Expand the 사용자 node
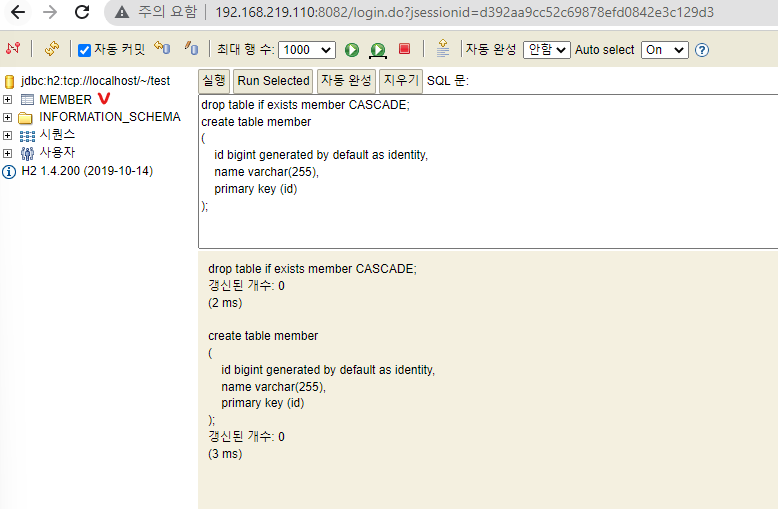 click(7, 153)
